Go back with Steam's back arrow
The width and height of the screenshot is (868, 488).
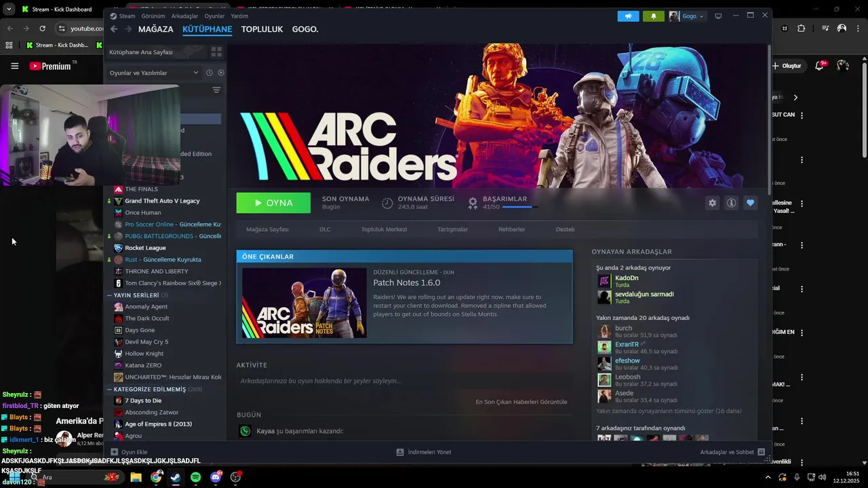pyautogui.click(x=114, y=29)
